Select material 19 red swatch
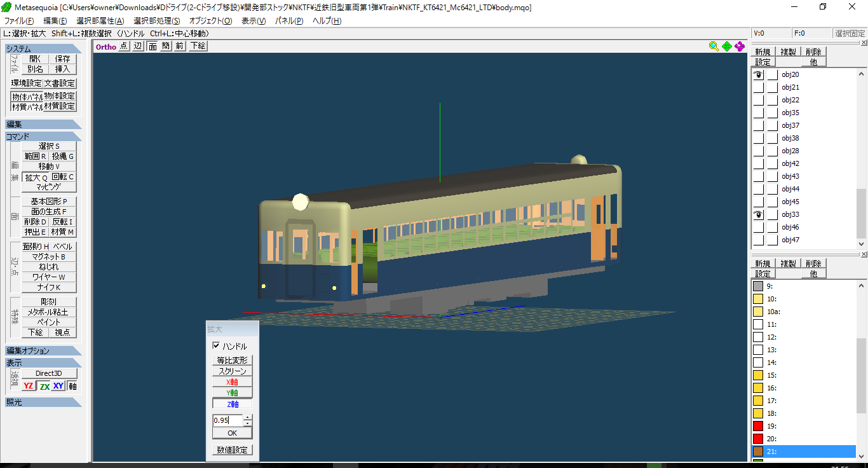The height and width of the screenshot is (468, 868). point(757,426)
